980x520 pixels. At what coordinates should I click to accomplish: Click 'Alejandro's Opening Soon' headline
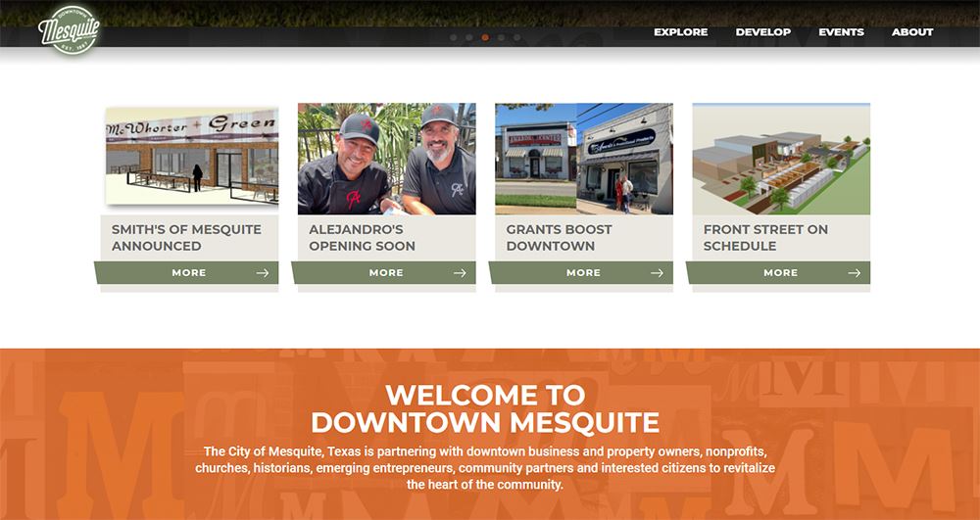click(x=362, y=238)
